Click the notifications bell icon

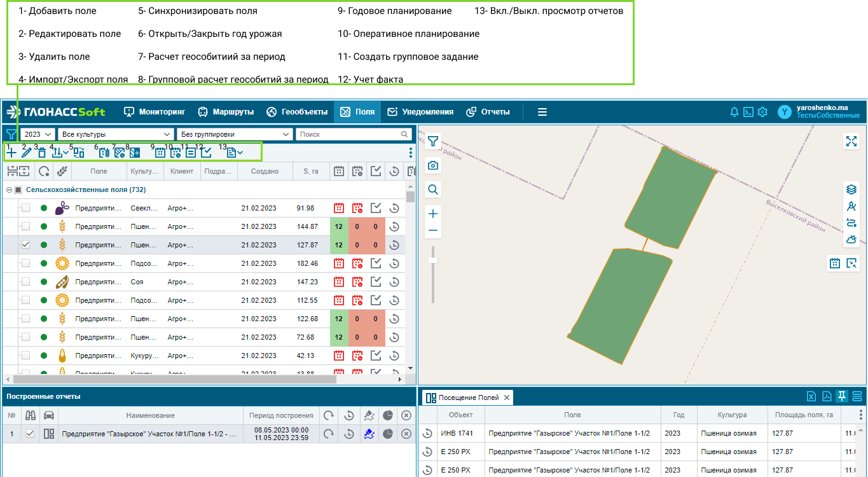734,112
